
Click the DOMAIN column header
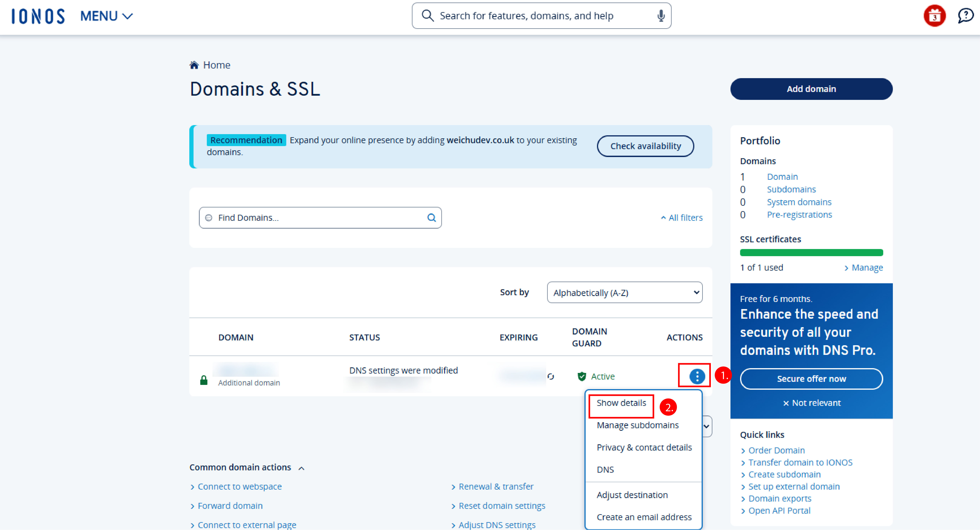coord(235,338)
